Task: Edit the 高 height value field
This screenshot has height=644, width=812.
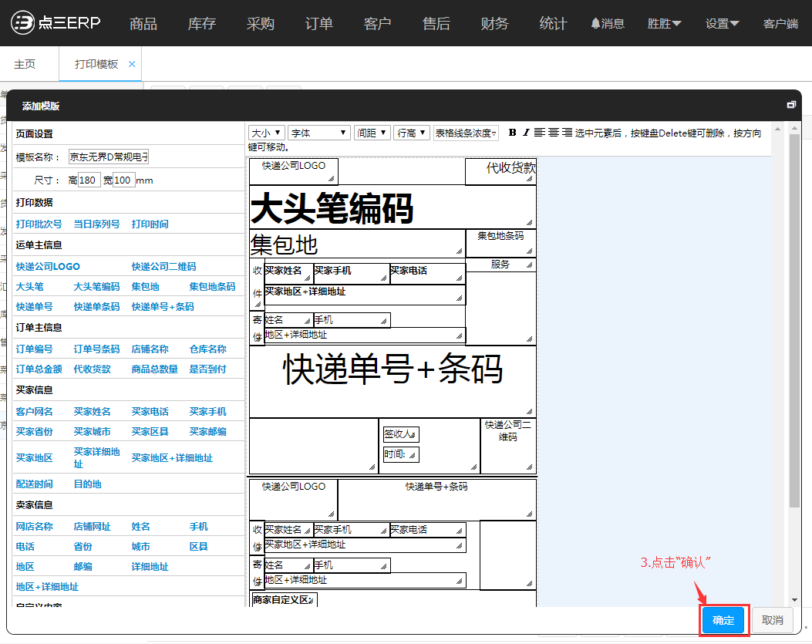Action: pos(89,180)
